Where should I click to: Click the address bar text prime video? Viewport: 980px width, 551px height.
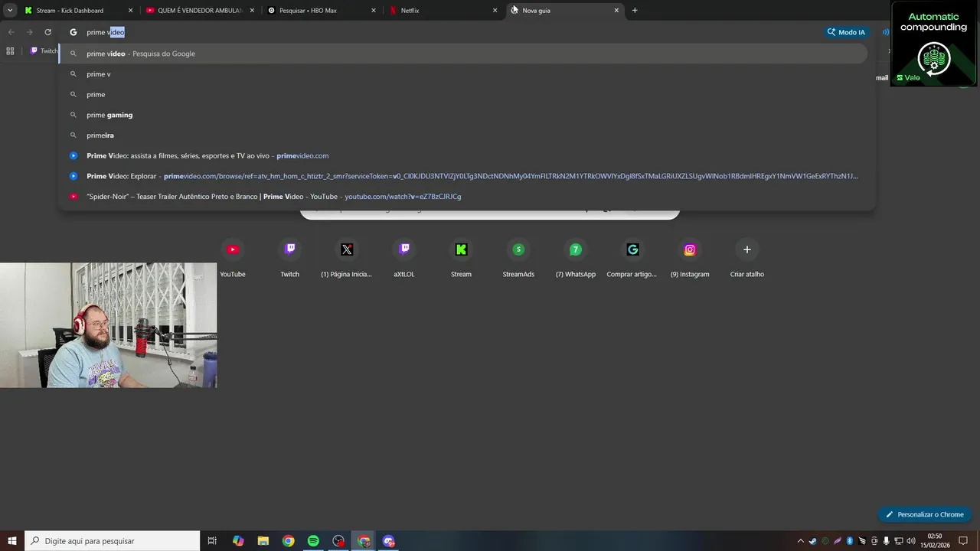(x=106, y=32)
